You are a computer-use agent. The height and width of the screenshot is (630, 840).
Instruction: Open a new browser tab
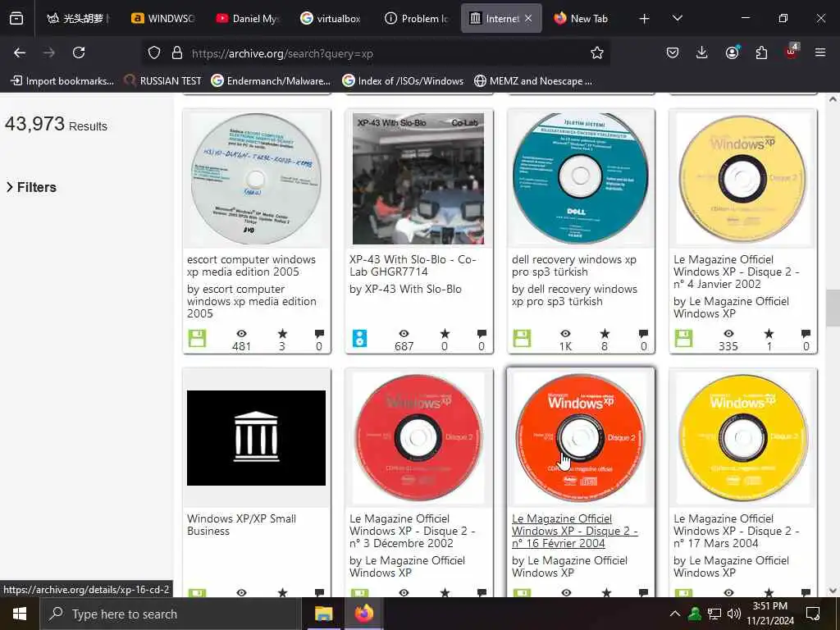645,19
